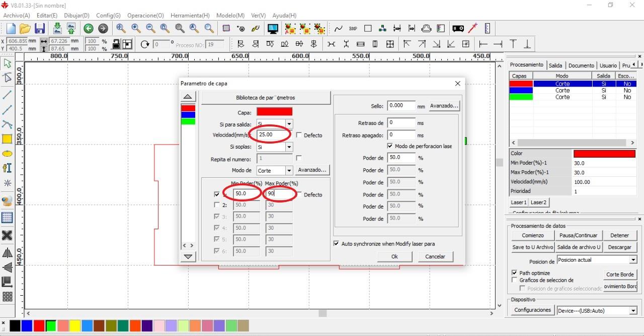Click the Comienzo button

tap(533, 235)
